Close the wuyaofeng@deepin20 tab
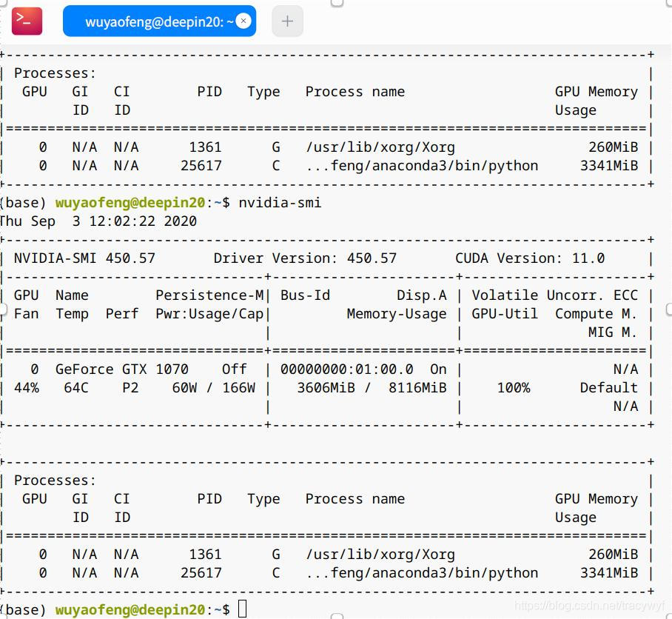672x619 pixels. pyautogui.click(x=243, y=21)
